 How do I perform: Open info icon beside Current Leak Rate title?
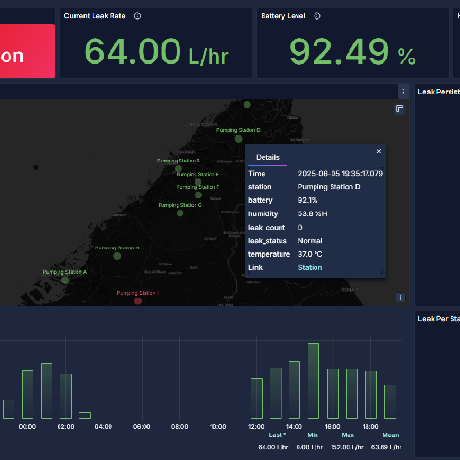coord(137,16)
